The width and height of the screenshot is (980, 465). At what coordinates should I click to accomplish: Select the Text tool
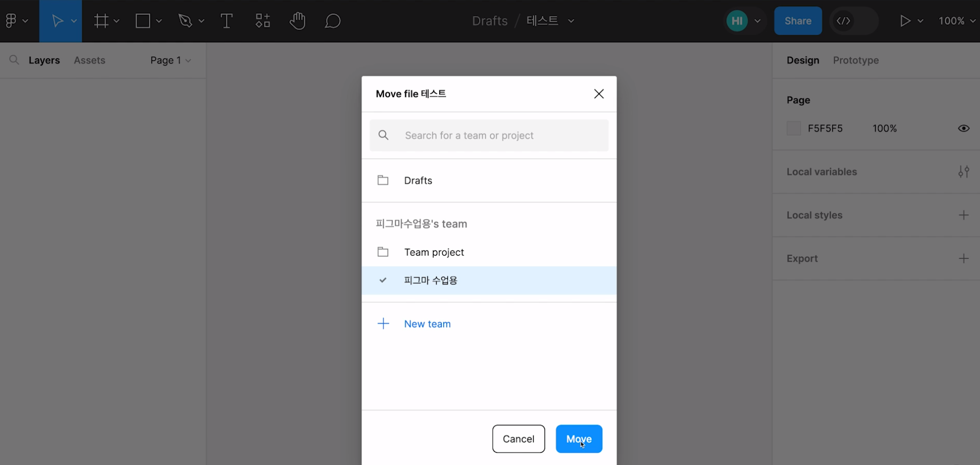click(226, 21)
